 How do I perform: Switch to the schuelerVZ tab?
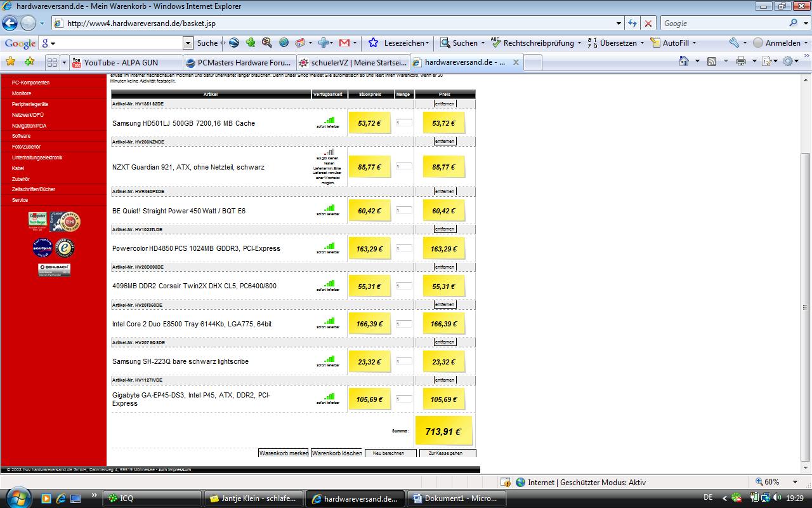pos(353,62)
